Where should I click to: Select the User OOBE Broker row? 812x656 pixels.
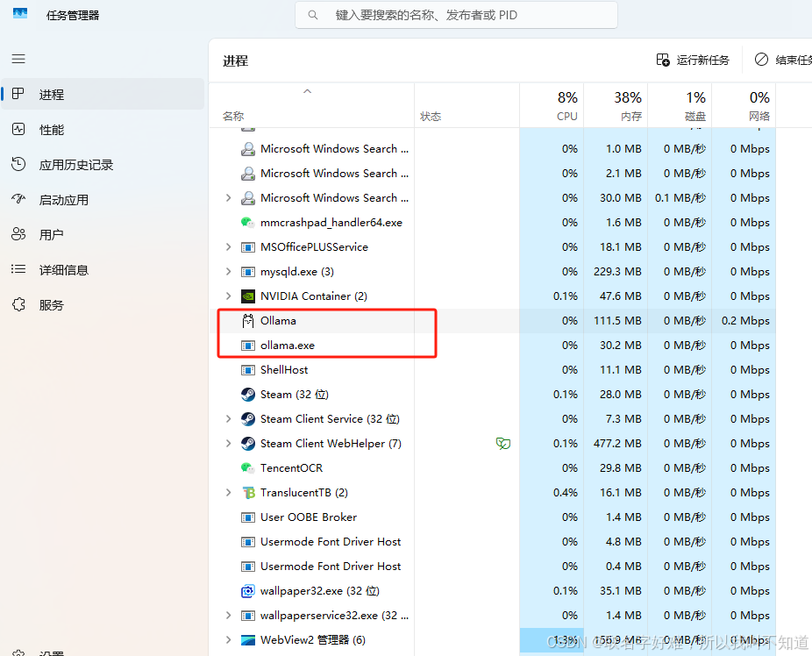(493, 517)
